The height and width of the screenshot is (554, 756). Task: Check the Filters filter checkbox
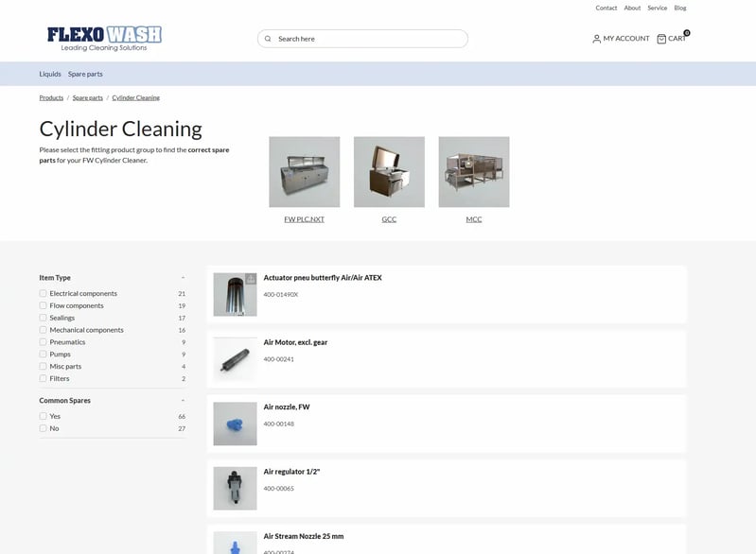[x=43, y=379]
